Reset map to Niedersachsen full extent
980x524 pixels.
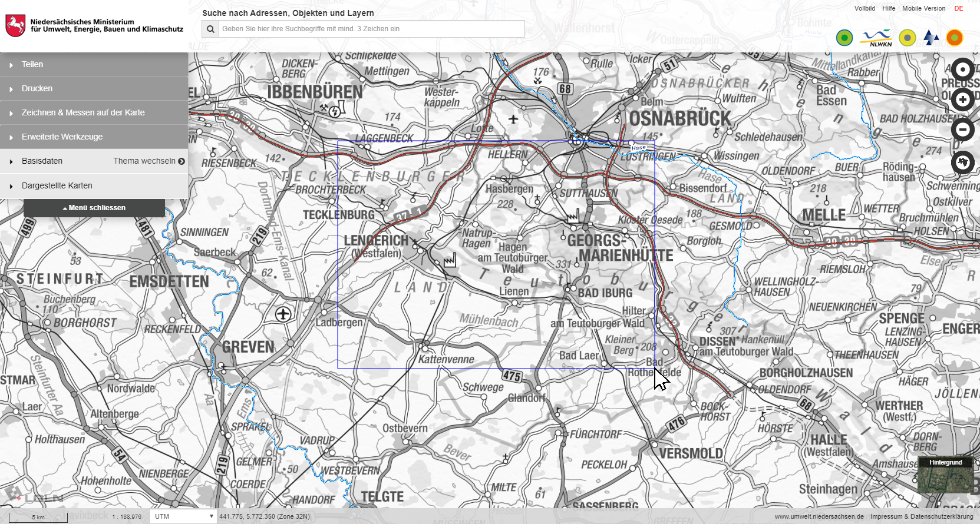coord(963,161)
